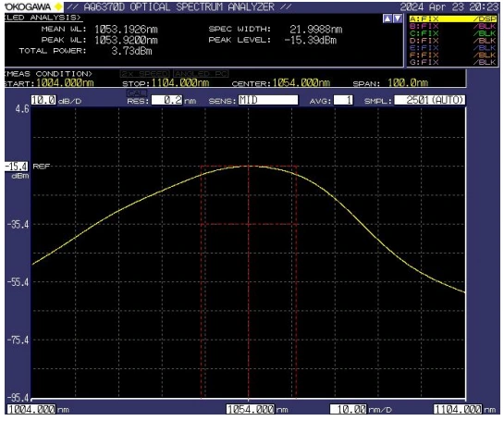Select trace D:FIX /BLK
This screenshot has height=421, width=504.
tap(453, 41)
